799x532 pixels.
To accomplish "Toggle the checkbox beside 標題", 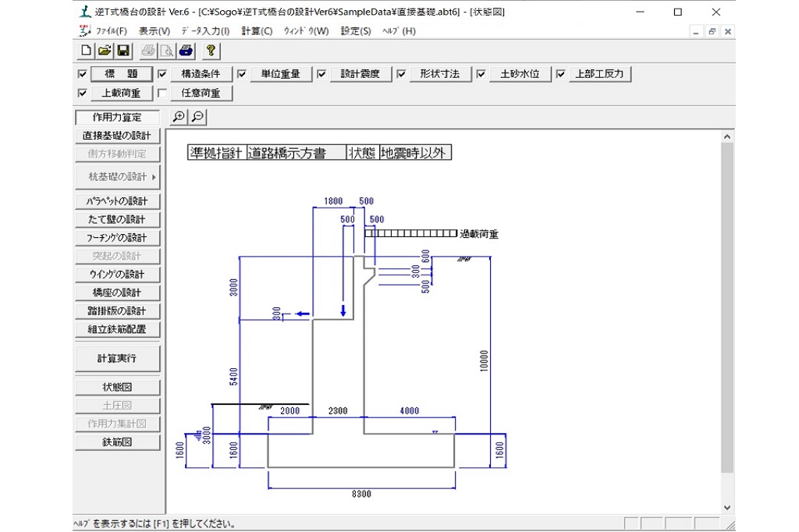I will 83,74.
